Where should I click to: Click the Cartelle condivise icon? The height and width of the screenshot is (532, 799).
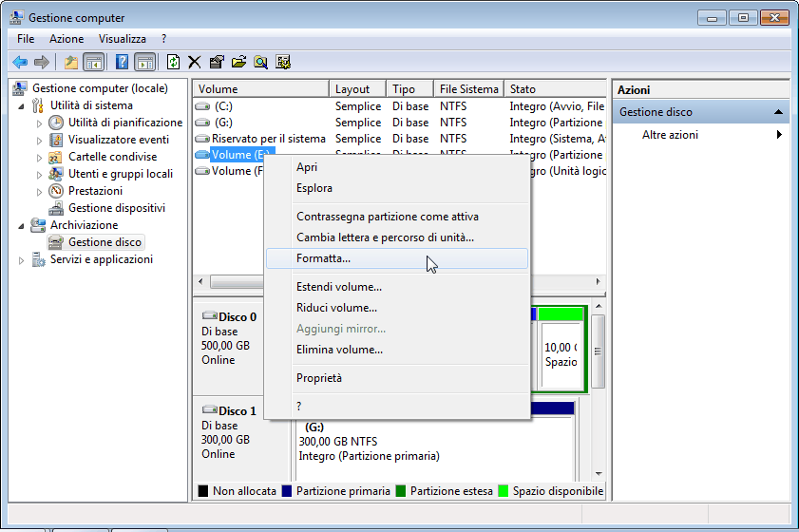point(56,157)
